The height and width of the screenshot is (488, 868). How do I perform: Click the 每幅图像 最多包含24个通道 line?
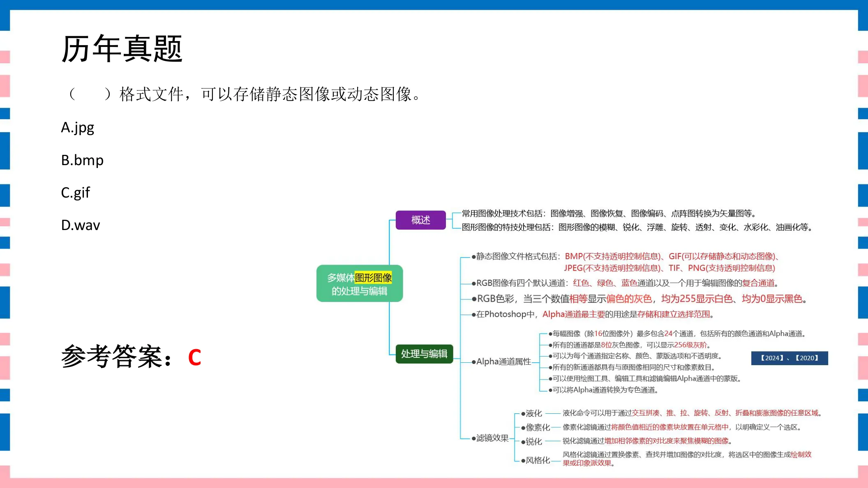[678, 334]
